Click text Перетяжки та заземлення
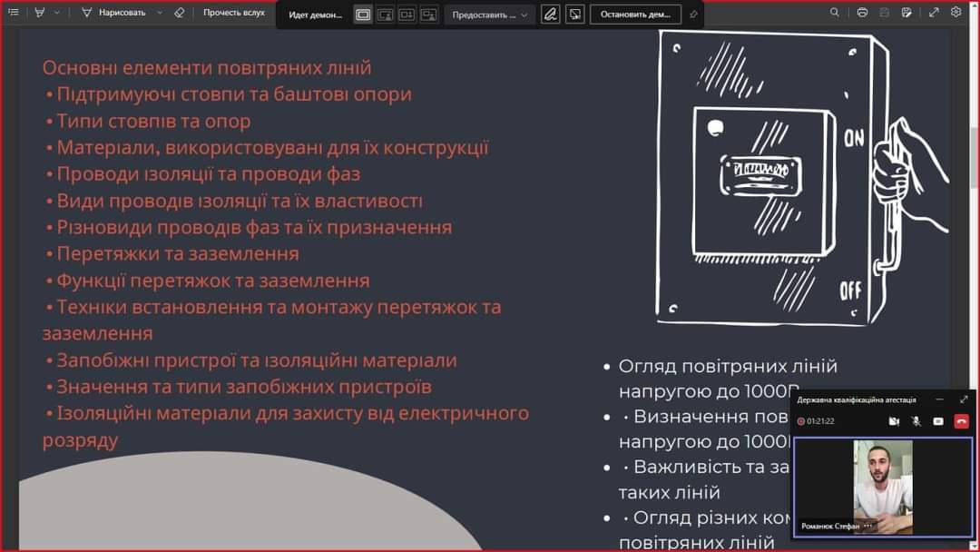 [178, 253]
